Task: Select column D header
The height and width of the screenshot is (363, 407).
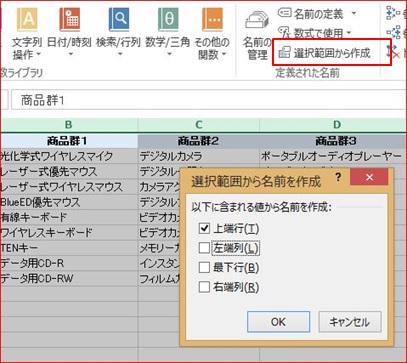Action: [333, 125]
